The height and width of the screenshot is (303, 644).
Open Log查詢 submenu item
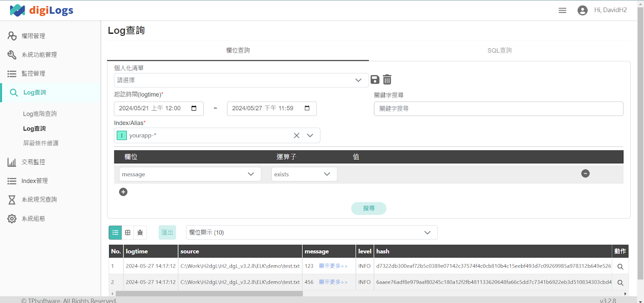click(x=34, y=129)
